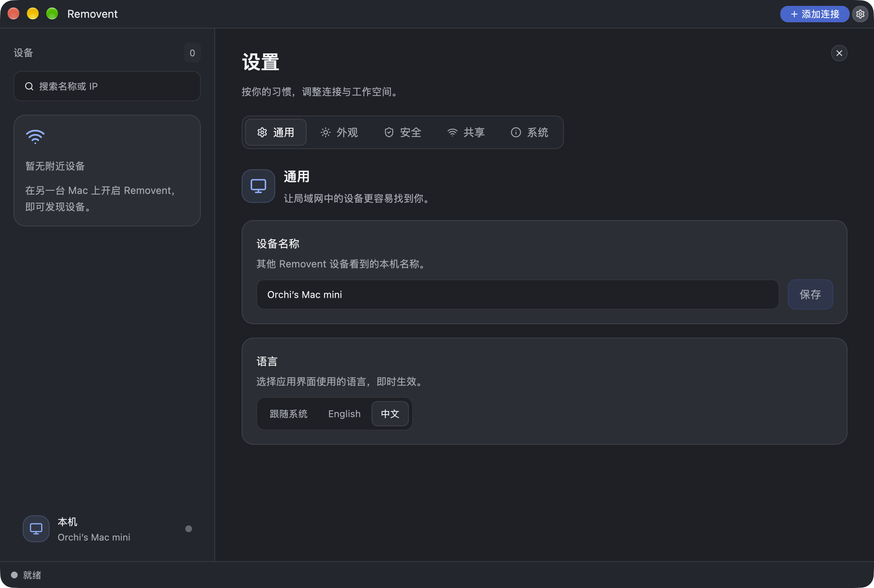Screen dimensions: 874x588
Task: Click the Wi-Fi icon in the nearby devices card
Action: click(x=35, y=136)
